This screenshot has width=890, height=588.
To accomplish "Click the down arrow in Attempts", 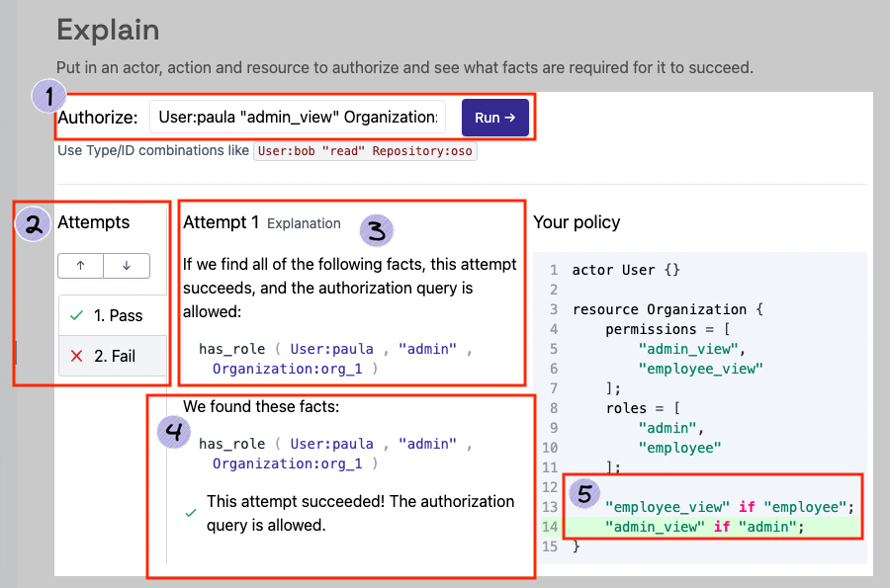I will (127, 266).
